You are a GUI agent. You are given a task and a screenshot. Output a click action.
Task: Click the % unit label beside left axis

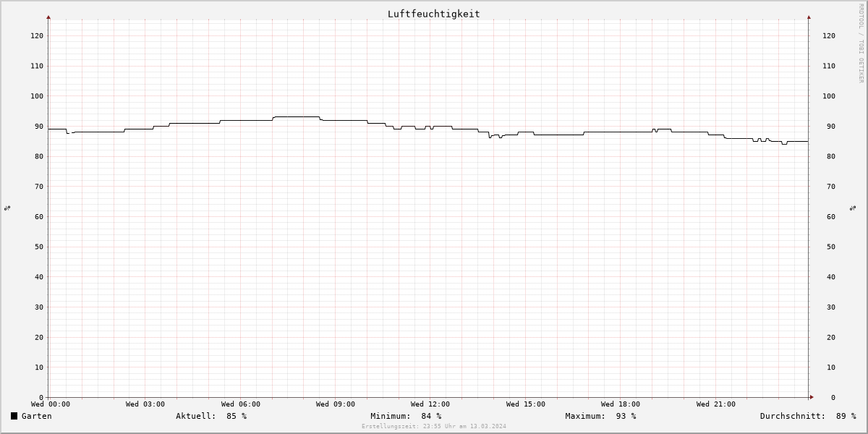tap(7, 208)
